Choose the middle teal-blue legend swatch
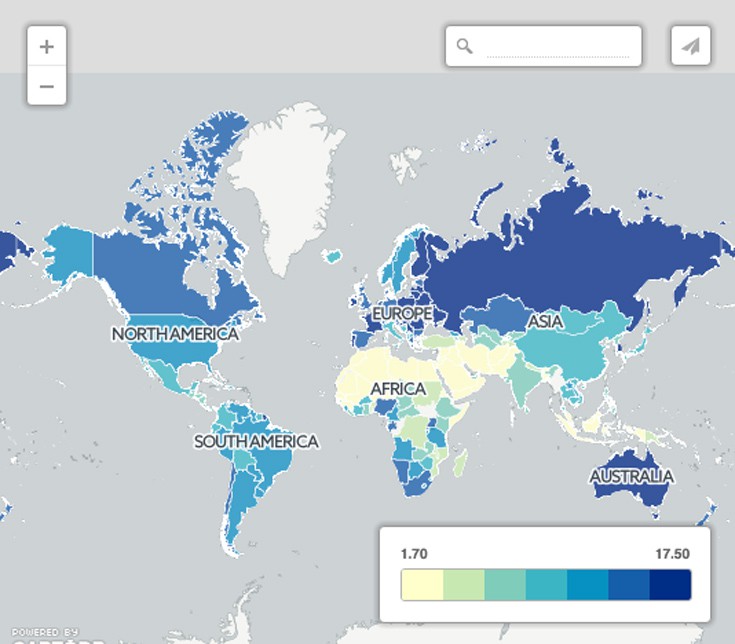The height and width of the screenshot is (644, 735). pyautogui.click(x=546, y=585)
